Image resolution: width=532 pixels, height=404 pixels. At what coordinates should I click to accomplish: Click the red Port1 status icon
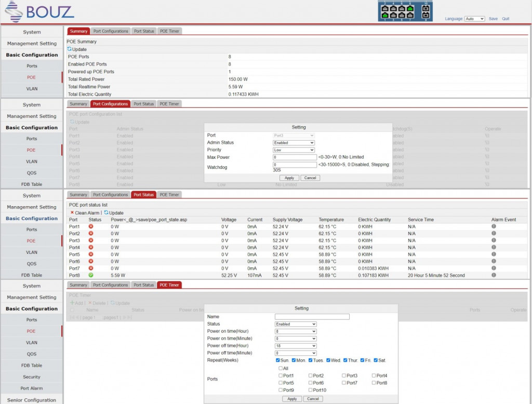[x=91, y=227]
